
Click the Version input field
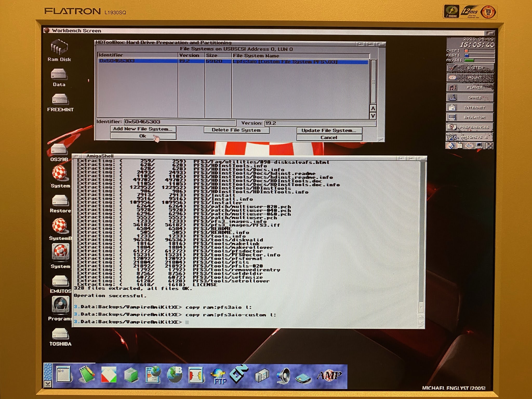coord(320,123)
